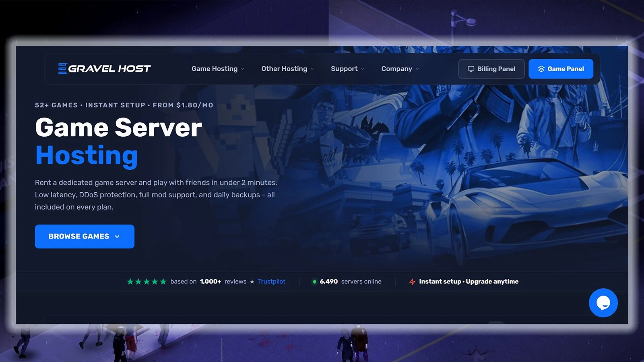Open the Game Panel
The width and height of the screenshot is (644, 362).
point(561,69)
